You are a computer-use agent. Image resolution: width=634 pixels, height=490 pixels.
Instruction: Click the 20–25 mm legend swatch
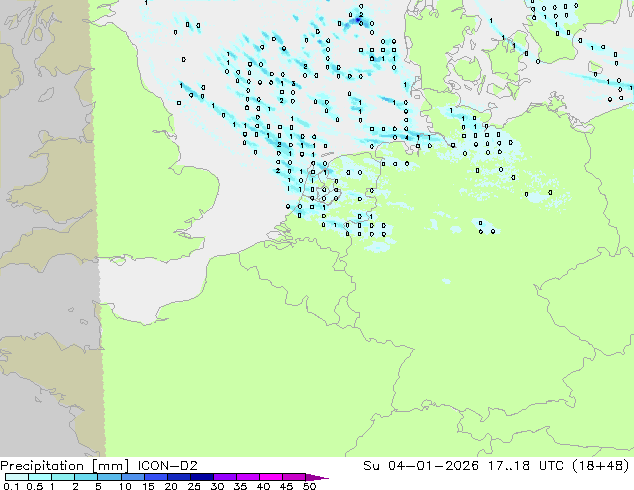(x=178, y=477)
